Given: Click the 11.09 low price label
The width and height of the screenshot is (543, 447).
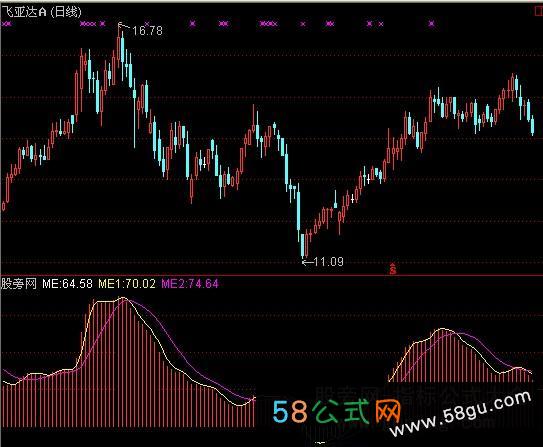Looking at the screenshot, I should click(329, 262).
